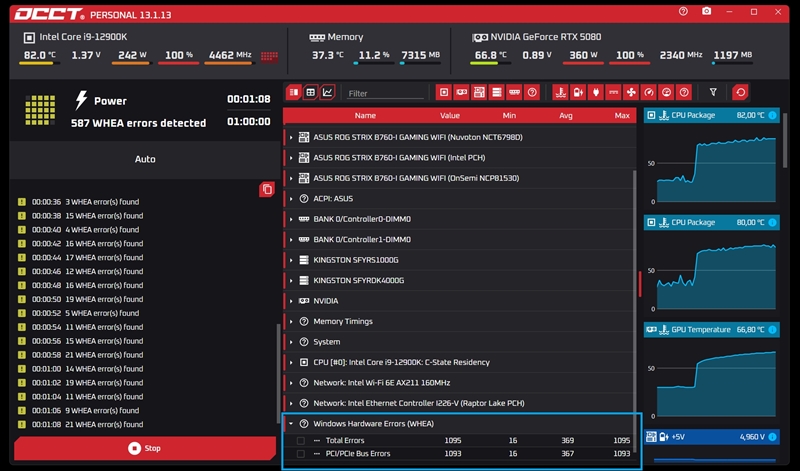Screen dimensions: 800x471
Task: Open the Intel Core i9-12900K header
Action: 76,37
